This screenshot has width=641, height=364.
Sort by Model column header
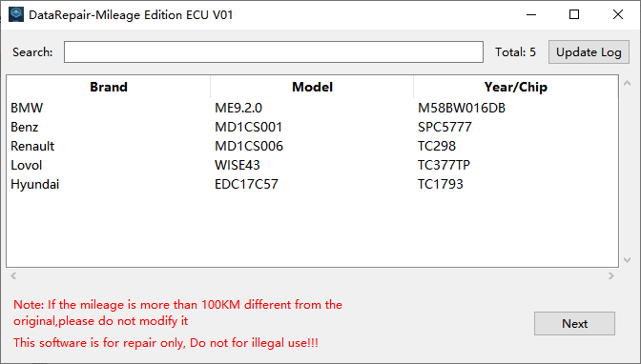(312, 87)
